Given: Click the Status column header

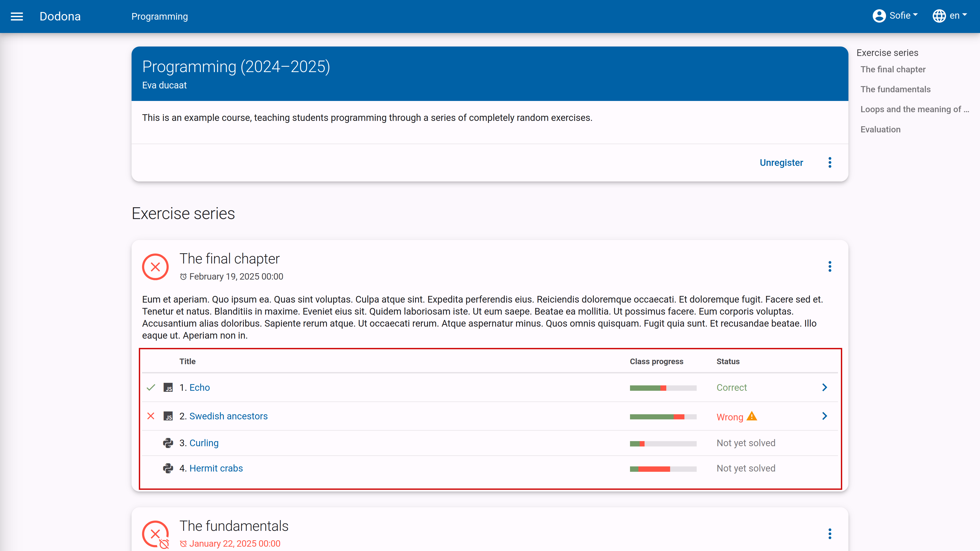Looking at the screenshot, I should point(728,362).
